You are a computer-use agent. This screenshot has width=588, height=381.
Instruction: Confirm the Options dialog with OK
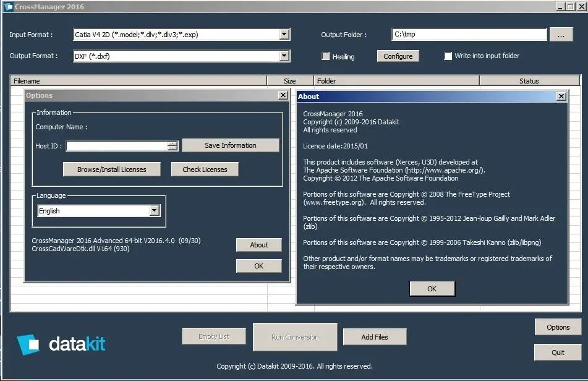coord(258,266)
